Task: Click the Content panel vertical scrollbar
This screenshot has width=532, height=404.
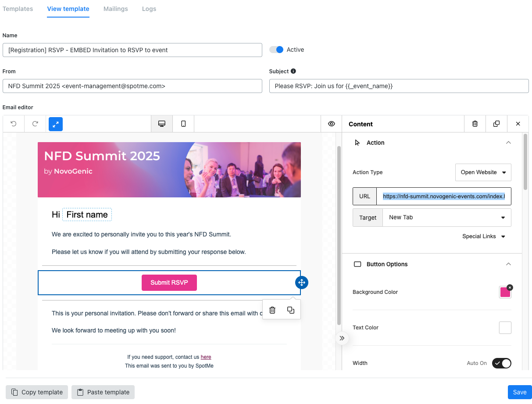Action: point(525,162)
